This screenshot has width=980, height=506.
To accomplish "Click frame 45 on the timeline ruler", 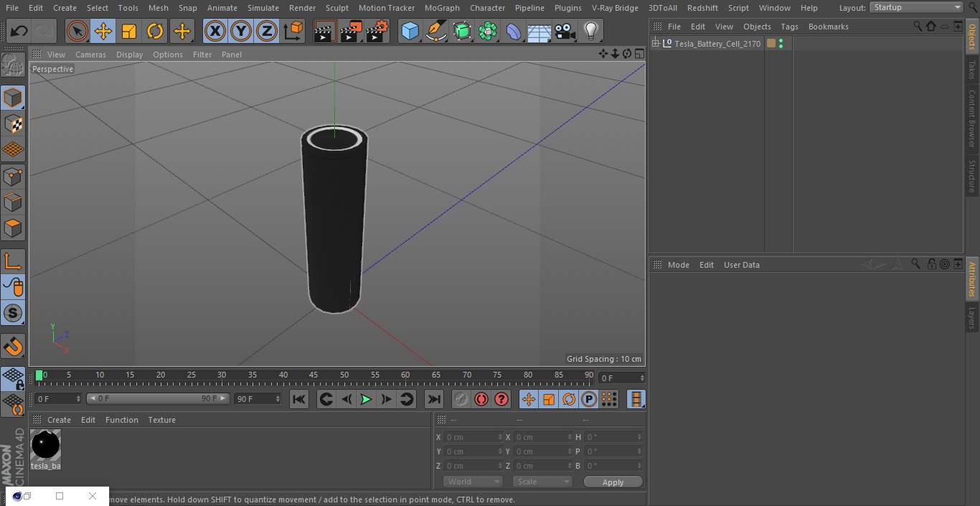I will (x=314, y=375).
